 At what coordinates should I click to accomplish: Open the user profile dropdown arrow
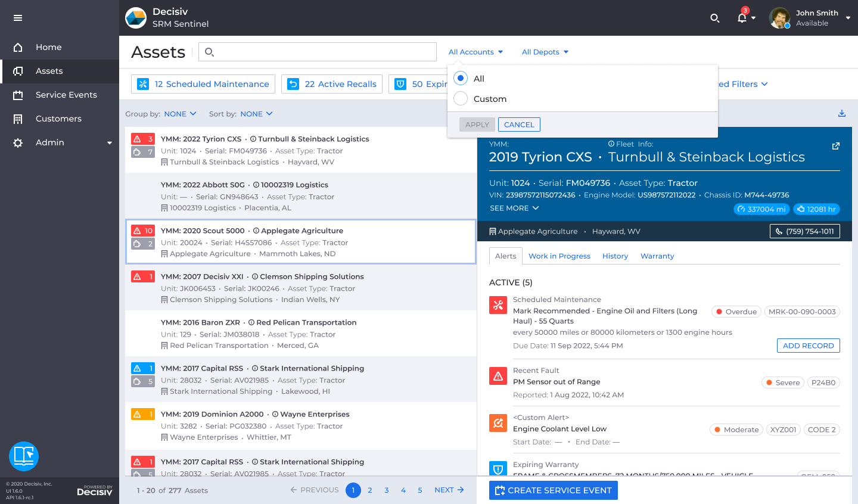(848, 18)
